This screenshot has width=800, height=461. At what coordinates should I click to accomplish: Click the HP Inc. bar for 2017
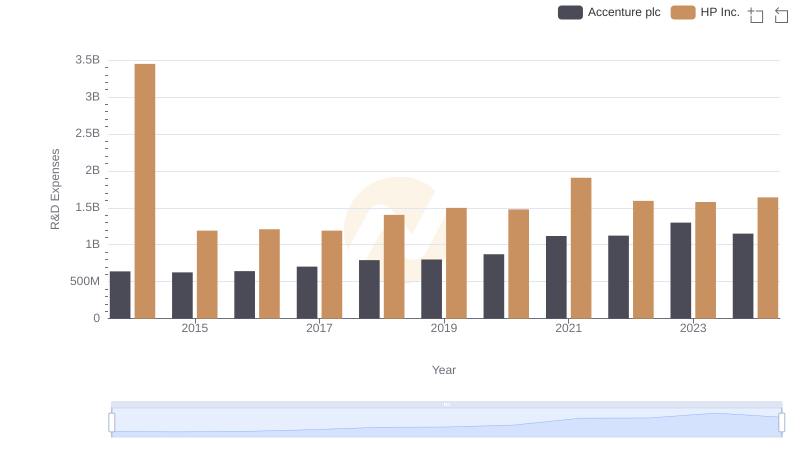tap(332, 275)
